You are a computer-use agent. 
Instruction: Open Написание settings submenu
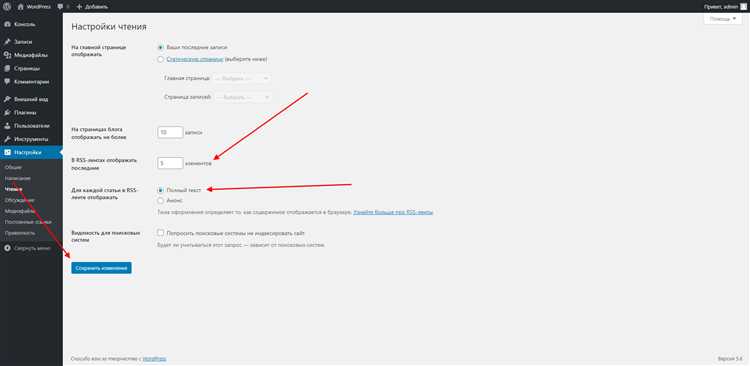(x=18, y=178)
